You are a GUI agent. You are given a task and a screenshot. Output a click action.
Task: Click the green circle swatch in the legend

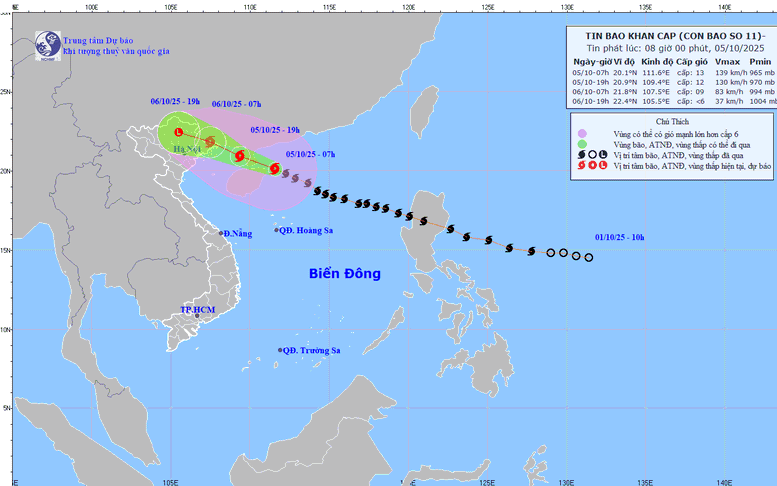click(x=581, y=144)
